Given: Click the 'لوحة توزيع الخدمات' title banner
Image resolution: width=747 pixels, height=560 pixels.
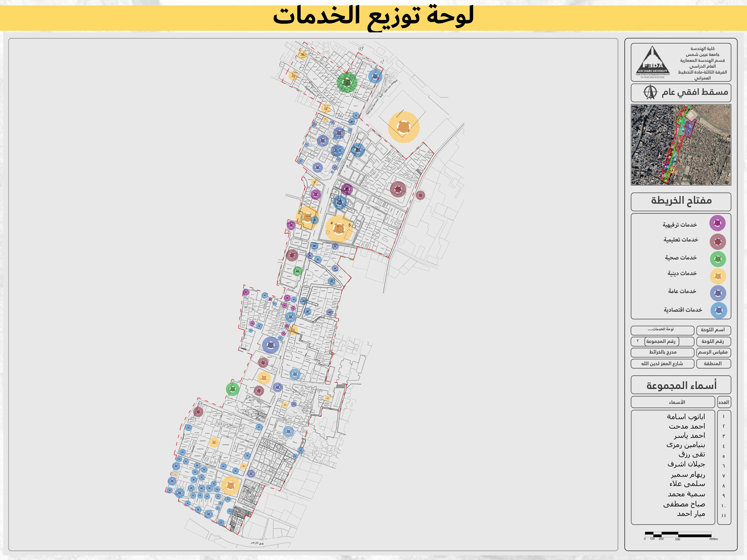Looking at the screenshot, I should point(373,17).
